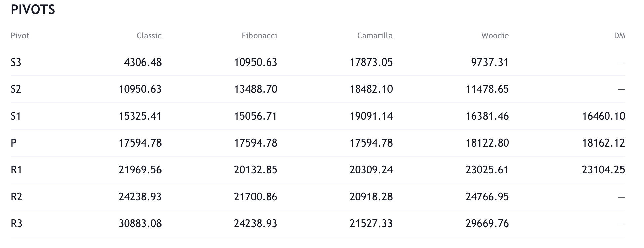This screenshot has height=248, width=644.
Task: Click Camarilla S1 value 19091.14
Action: (x=371, y=116)
